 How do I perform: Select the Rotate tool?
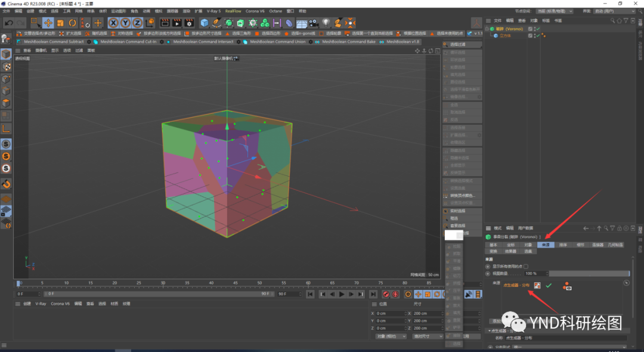[73, 23]
